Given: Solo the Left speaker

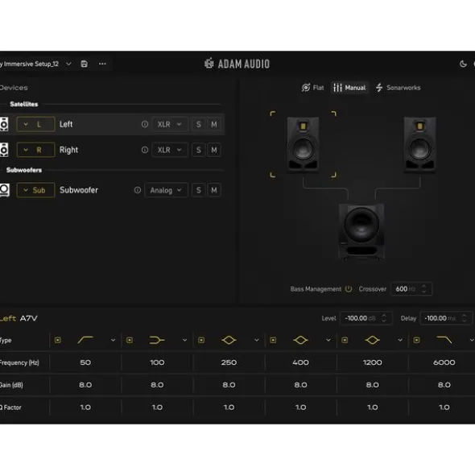Looking at the screenshot, I should pyautogui.click(x=199, y=124).
